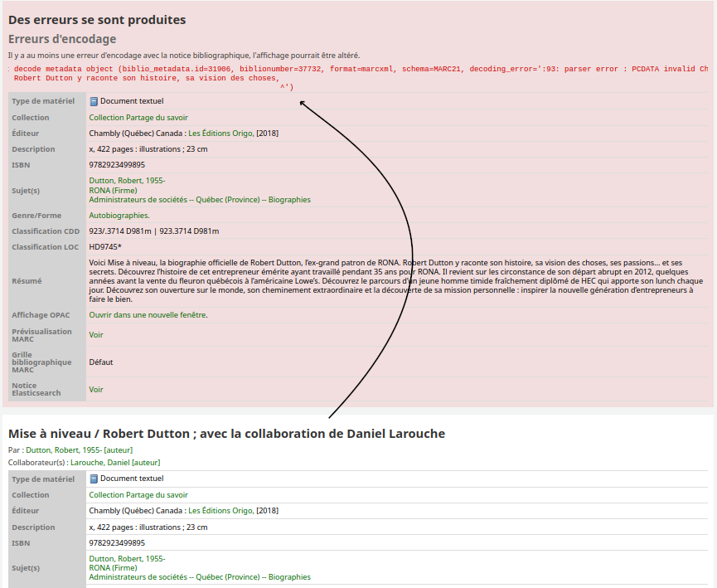Open subject Dutton, Robert, 1955- in error panel
Viewport: 717px width, 588px height.
pos(127,181)
